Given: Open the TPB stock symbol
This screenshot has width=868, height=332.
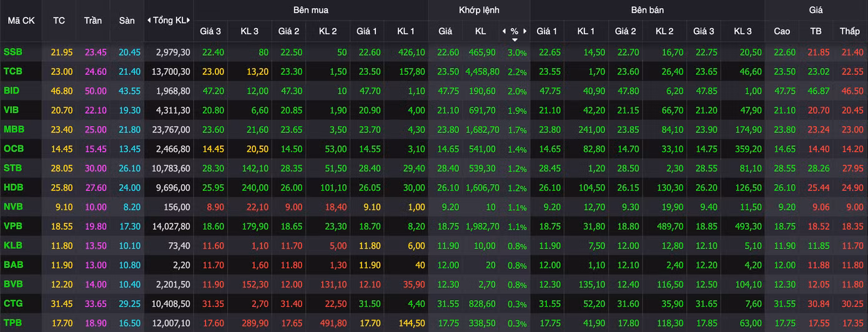Looking at the screenshot, I should click(x=12, y=323).
